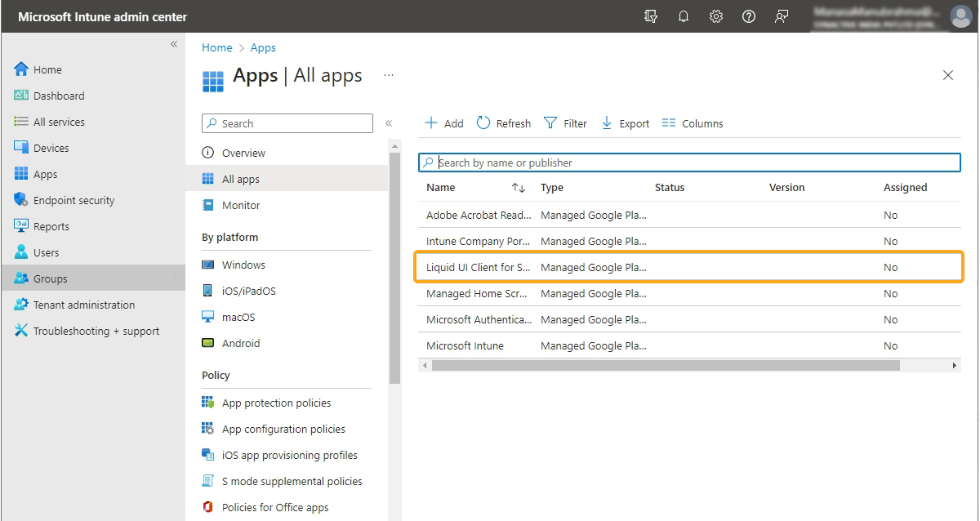Open the settings gear icon

click(716, 16)
